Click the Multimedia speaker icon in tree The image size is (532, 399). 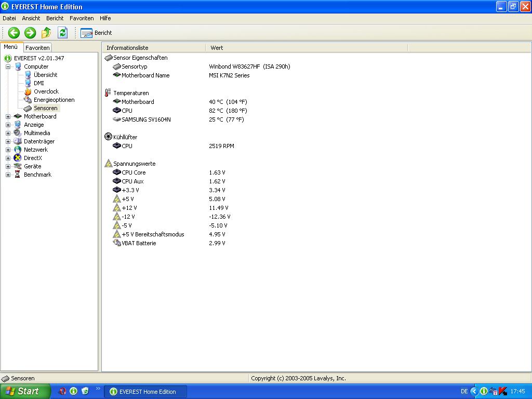18,133
